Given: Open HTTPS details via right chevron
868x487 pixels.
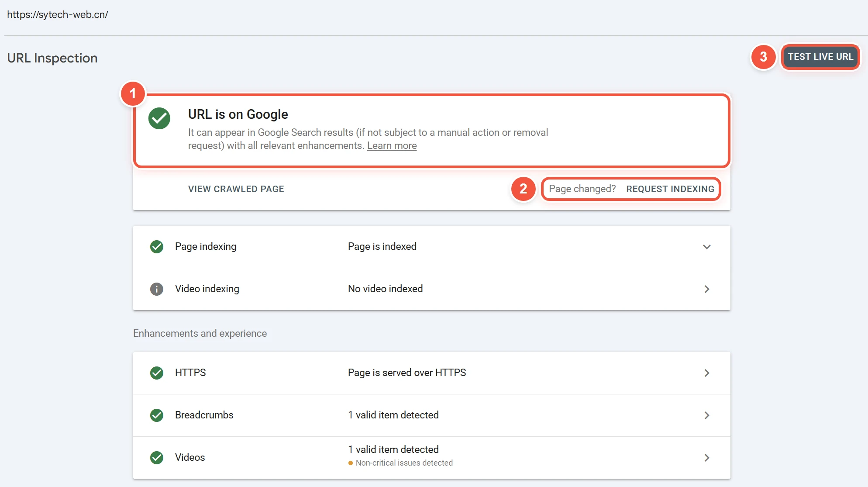Looking at the screenshot, I should tap(707, 373).
